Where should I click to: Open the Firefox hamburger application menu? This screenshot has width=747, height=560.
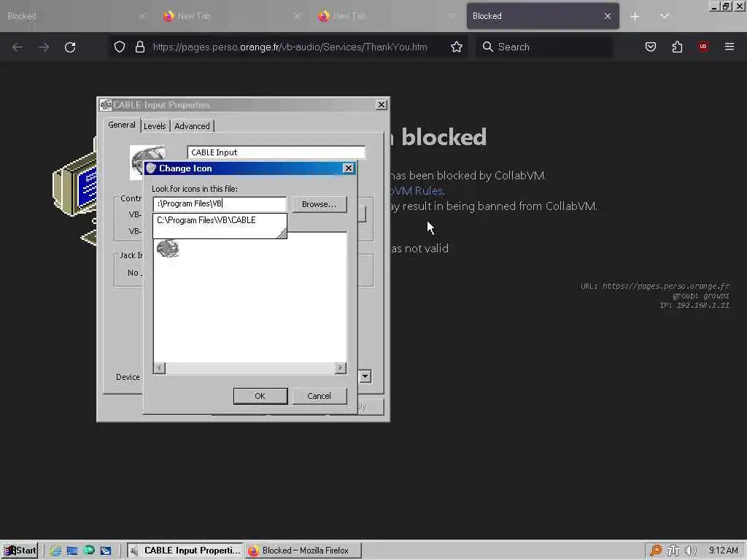click(x=729, y=47)
